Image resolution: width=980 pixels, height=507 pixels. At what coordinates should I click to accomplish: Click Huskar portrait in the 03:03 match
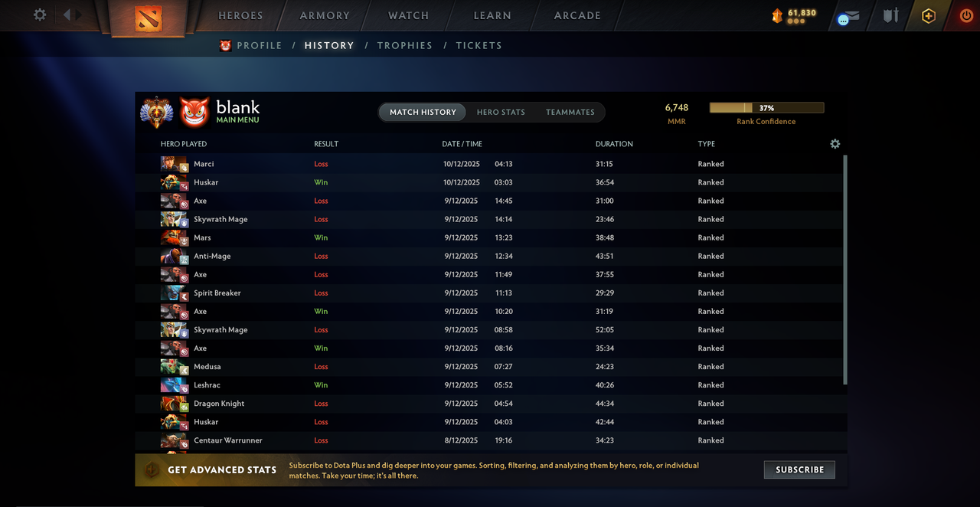(174, 182)
